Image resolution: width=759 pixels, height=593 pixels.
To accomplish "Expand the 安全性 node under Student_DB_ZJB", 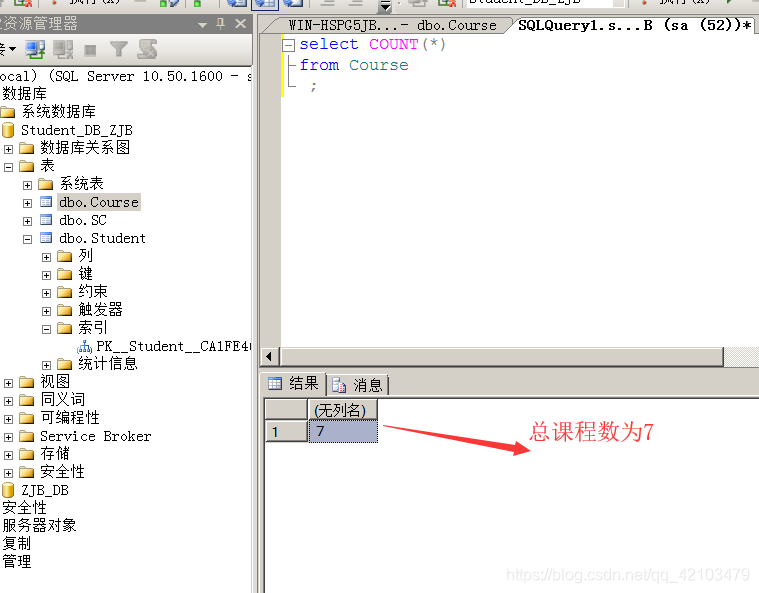I will [x=8, y=473].
